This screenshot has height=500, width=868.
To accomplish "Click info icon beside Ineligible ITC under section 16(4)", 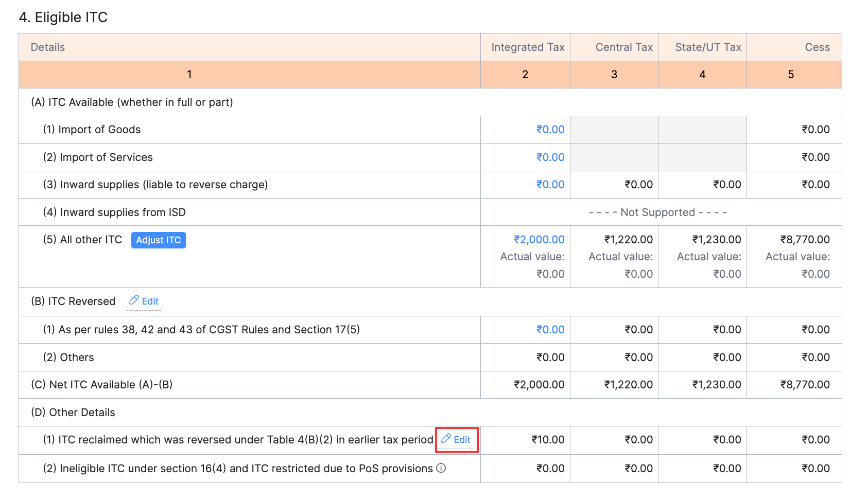I will point(441,468).
